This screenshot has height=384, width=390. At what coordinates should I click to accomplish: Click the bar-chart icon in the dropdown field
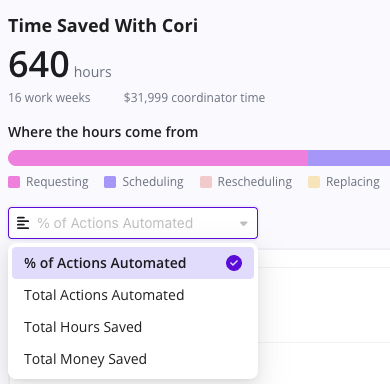(x=23, y=223)
